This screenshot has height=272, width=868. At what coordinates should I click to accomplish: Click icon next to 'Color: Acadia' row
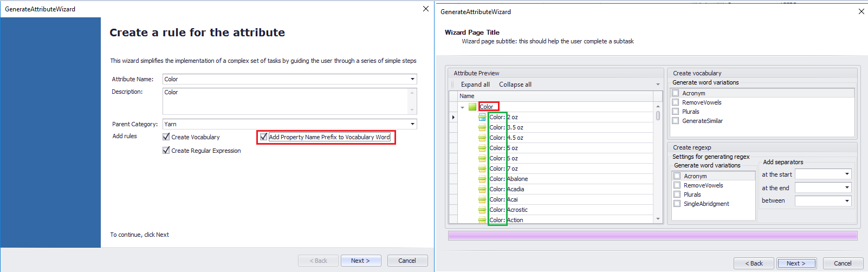482,189
